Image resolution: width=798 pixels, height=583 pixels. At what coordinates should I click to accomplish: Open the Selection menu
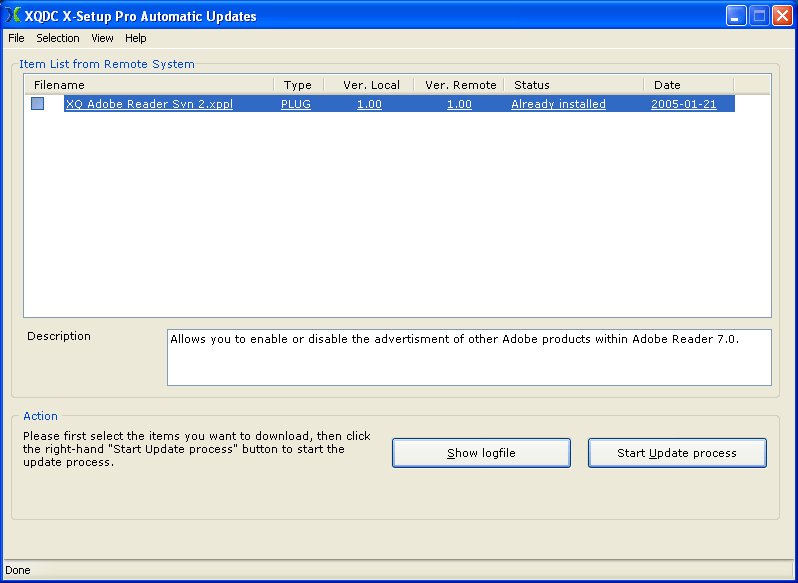[58, 38]
